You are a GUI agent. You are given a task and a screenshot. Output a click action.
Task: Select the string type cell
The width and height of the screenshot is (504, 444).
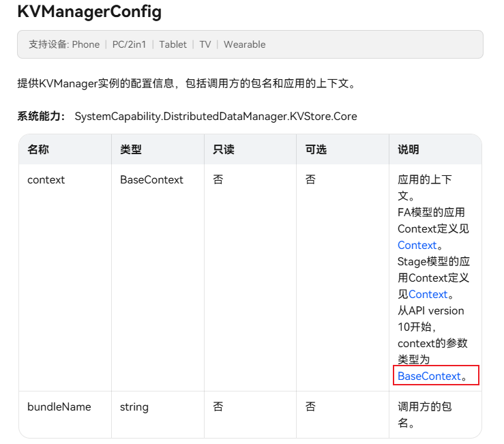(x=134, y=406)
